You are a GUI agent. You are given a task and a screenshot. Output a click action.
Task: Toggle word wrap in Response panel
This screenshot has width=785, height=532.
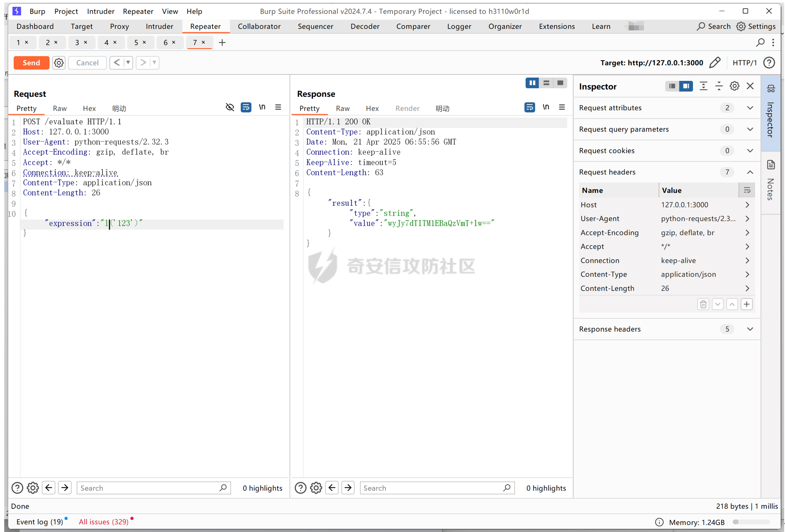click(529, 107)
